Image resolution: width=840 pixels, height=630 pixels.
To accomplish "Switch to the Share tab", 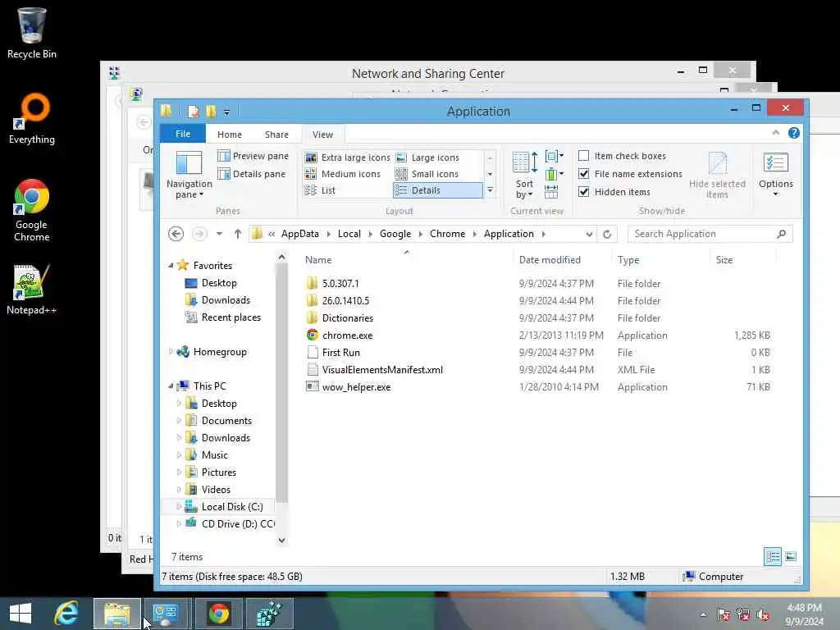I will [x=276, y=135].
